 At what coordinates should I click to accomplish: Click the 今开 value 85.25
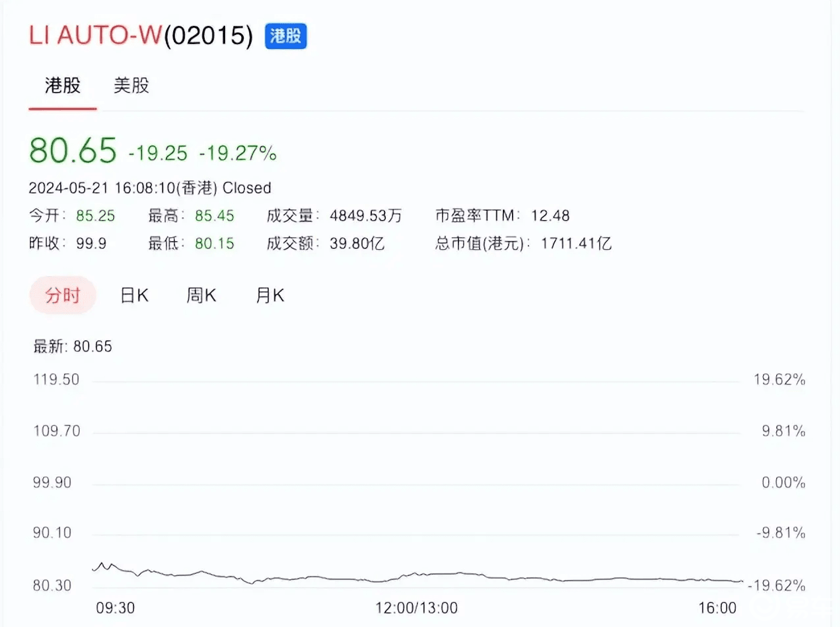click(x=95, y=215)
